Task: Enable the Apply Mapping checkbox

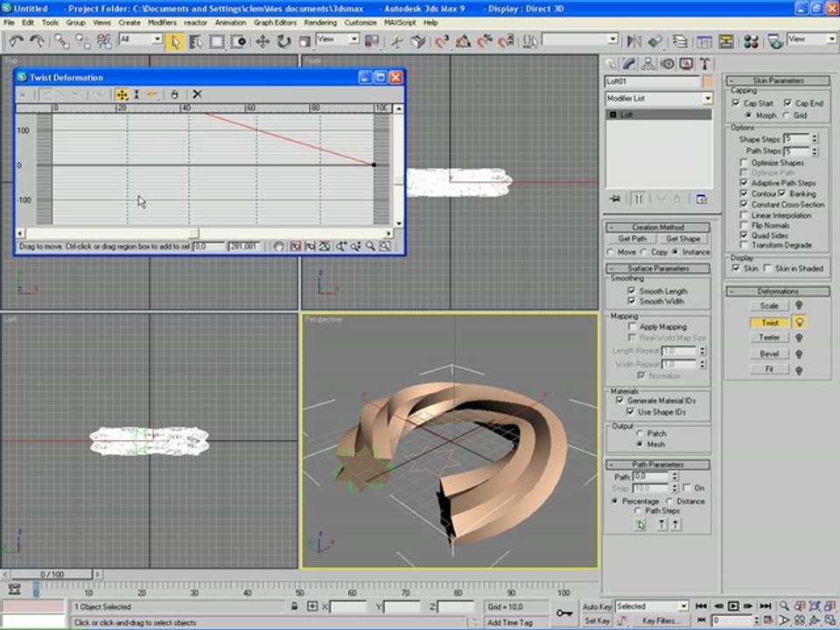Action: pyautogui.click(x=632, y=326)
